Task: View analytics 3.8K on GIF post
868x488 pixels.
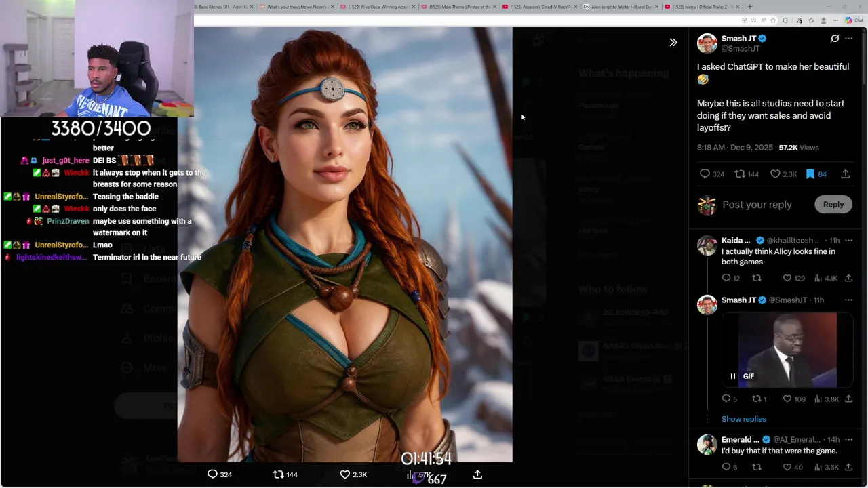Action: pos(826,399)
